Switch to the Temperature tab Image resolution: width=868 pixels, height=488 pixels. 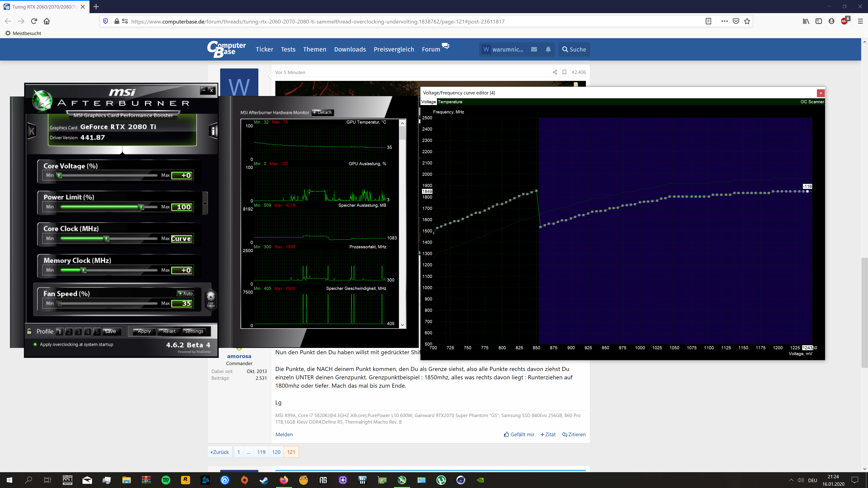450,102
